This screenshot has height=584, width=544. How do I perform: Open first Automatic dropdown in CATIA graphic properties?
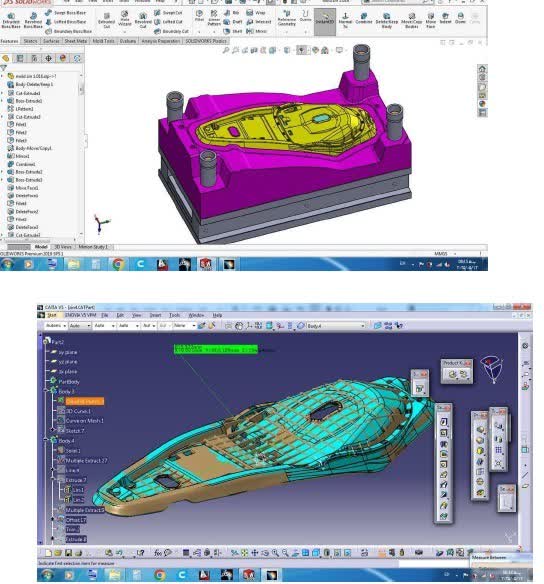click(56, 326)
